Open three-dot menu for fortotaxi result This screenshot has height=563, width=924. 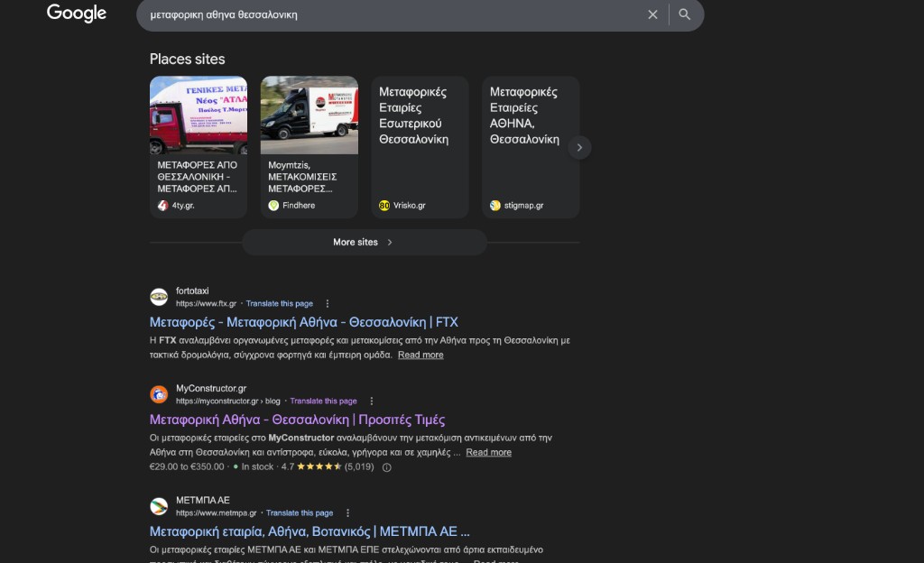click(x=328, y=304)
